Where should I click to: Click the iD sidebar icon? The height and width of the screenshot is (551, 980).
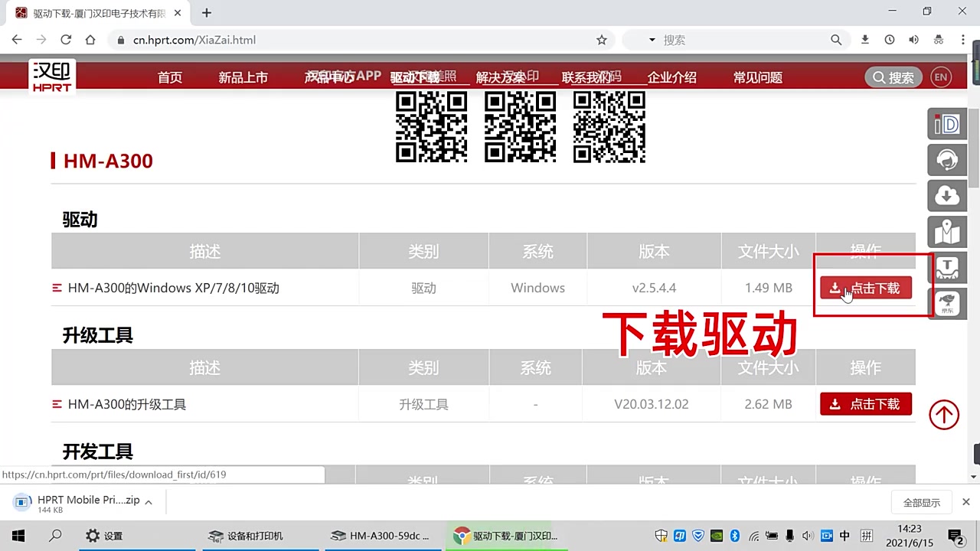pyautogui.click(x=947, y=124)
